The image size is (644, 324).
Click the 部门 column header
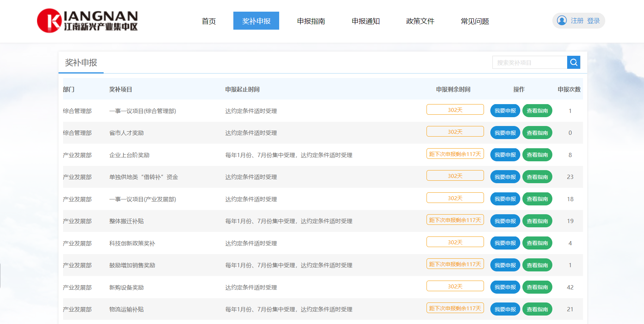click(69, 89)
